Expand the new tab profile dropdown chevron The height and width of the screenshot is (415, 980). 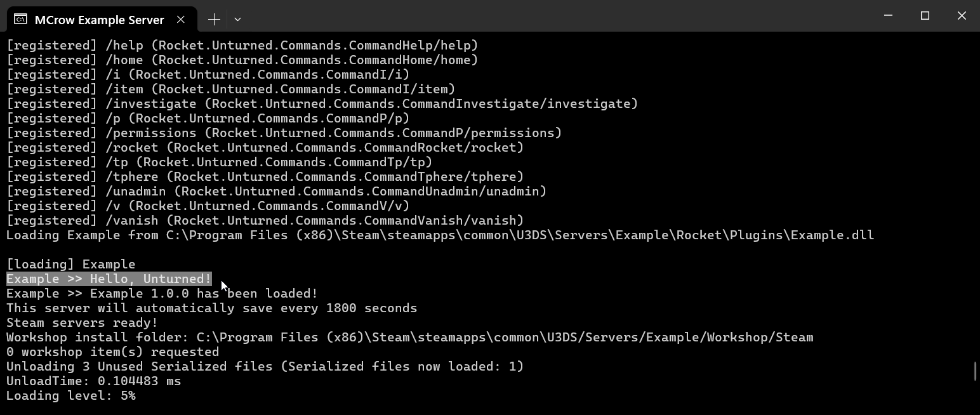point(237,20)
